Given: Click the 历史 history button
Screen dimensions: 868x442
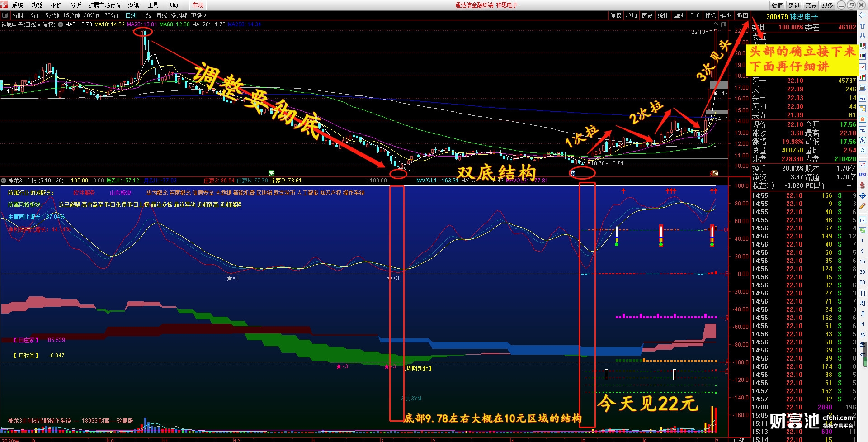Looking at the screenshot, I should click(x=647, y=15).
